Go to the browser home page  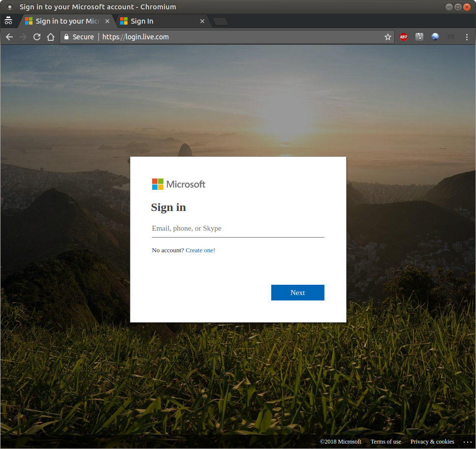(x=50, y=37)
